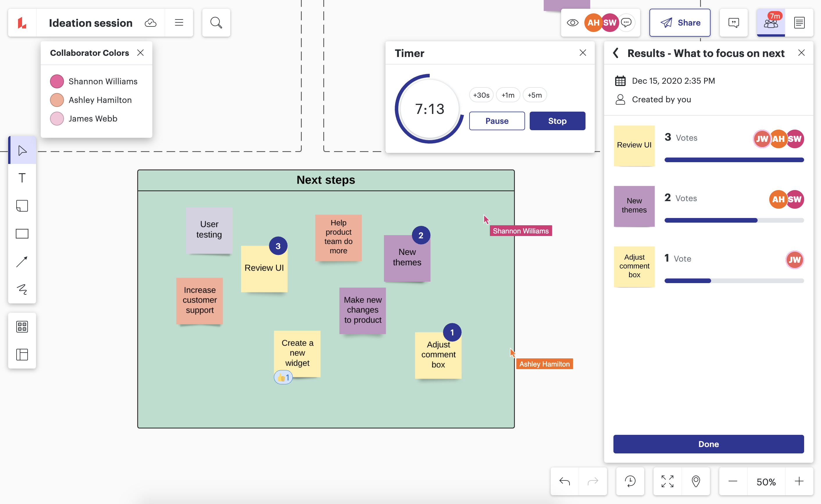Open the comments panel icon
The height and width of the screenshot is (504, 821).
[x=733, y=23]
